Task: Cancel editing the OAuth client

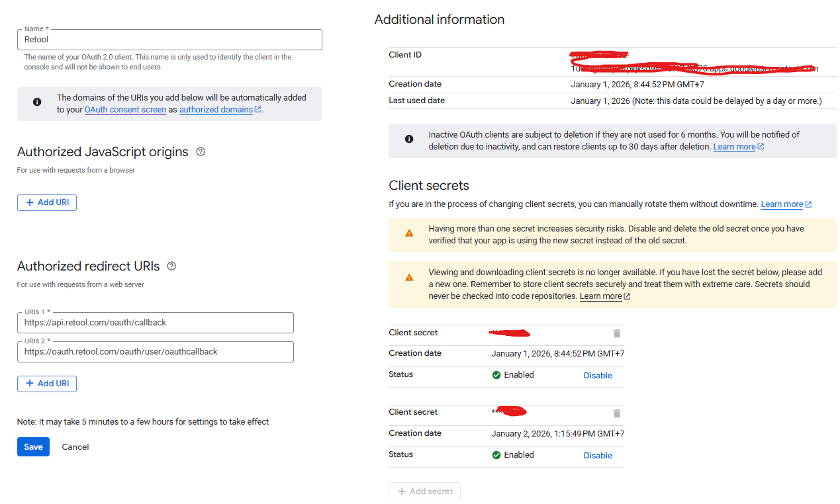Action: click(75, 447)
